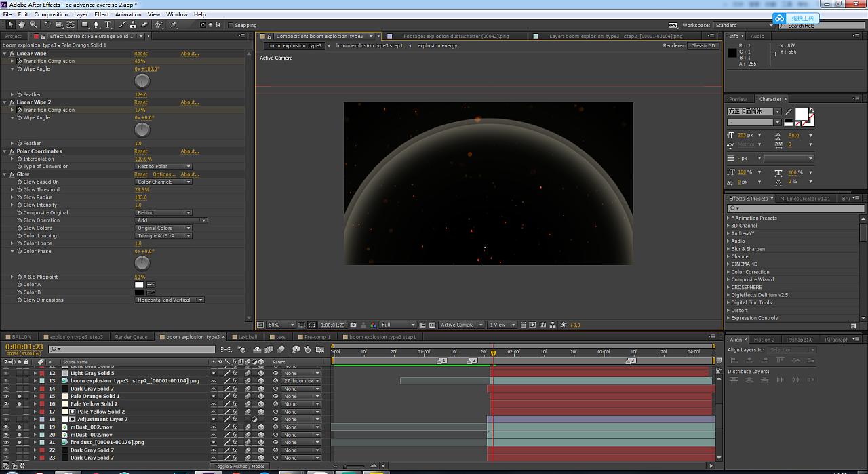Hide the Pale Orange Solid 1 layer
Image resolution: width=868 pixels, height=474 pixels.
[x=6, y=396]
